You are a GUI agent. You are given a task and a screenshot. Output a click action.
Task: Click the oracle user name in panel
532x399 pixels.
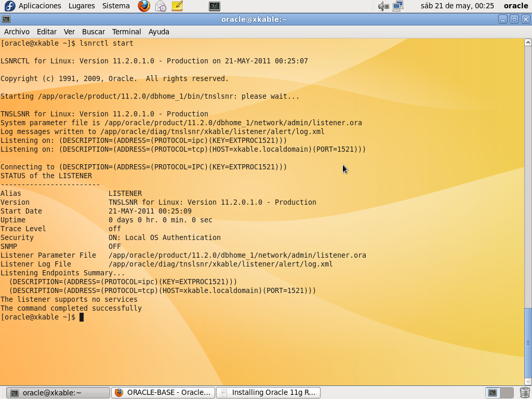(x=516, y=6)
